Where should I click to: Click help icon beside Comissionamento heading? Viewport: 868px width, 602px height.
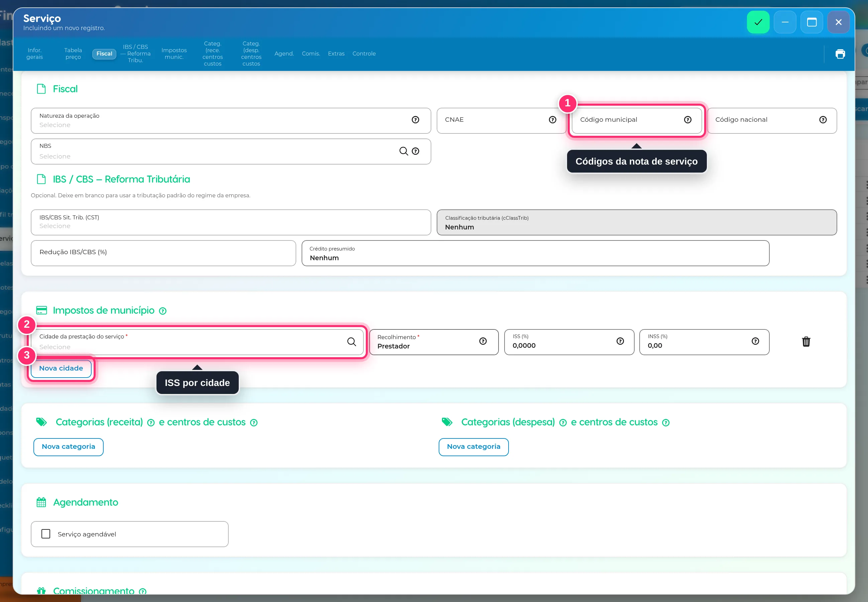click(142, 591)
